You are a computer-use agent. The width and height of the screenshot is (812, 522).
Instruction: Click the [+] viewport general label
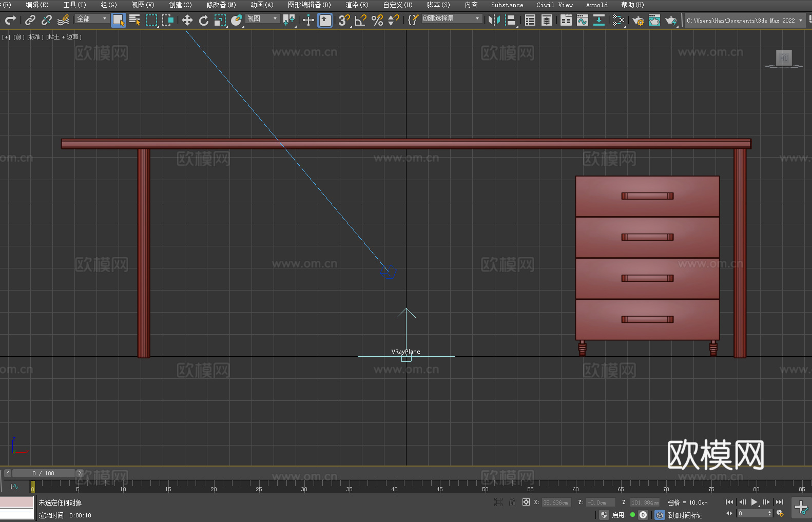pos(6,37)
